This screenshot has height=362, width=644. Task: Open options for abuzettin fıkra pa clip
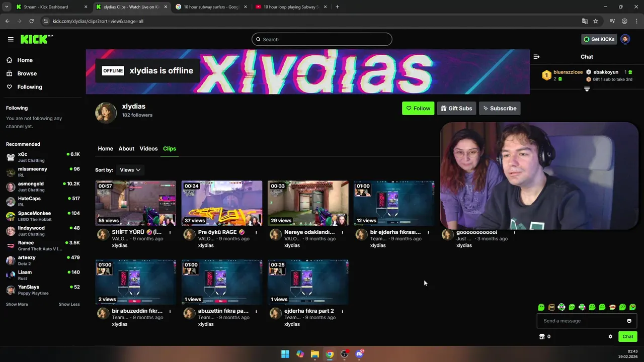(256, 311)
